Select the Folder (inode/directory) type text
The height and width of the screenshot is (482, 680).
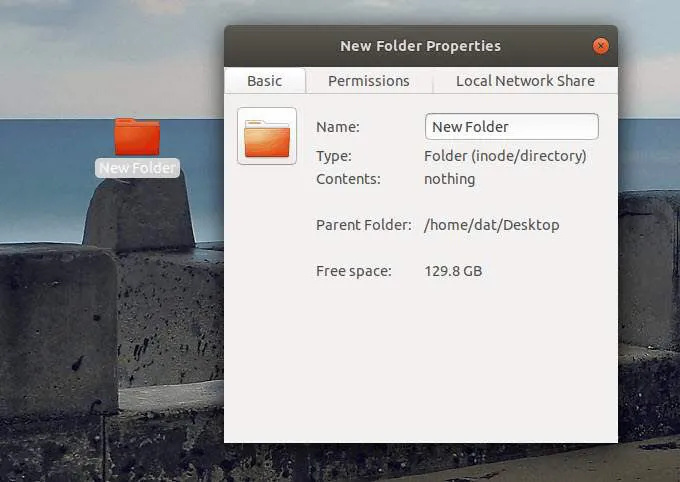(x=505, y=156)
